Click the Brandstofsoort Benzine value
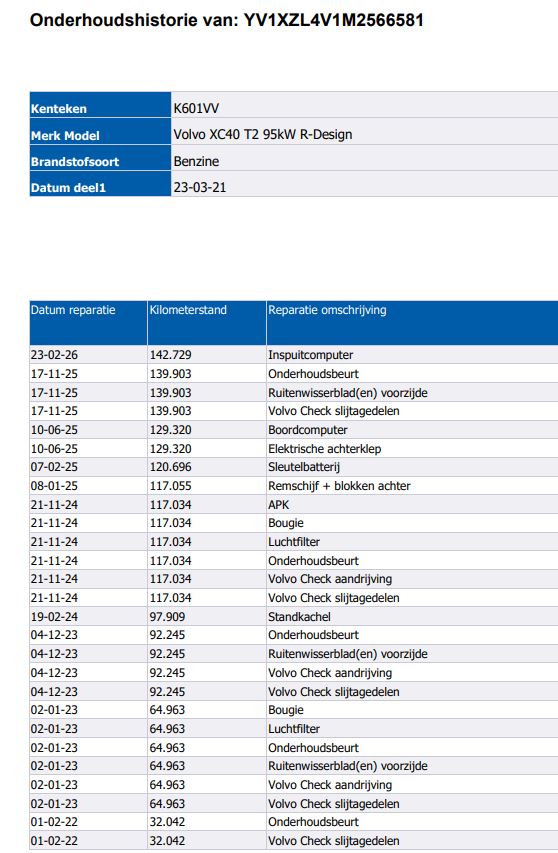 pyautogui.click(x=196, y=162)
